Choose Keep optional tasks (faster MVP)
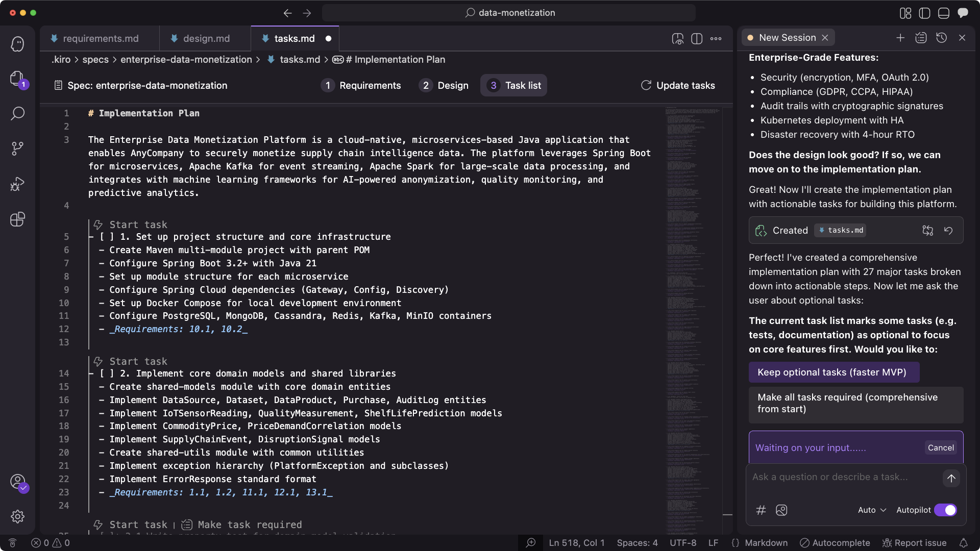This screenshot has height=551, width=980. click(834, 372)
